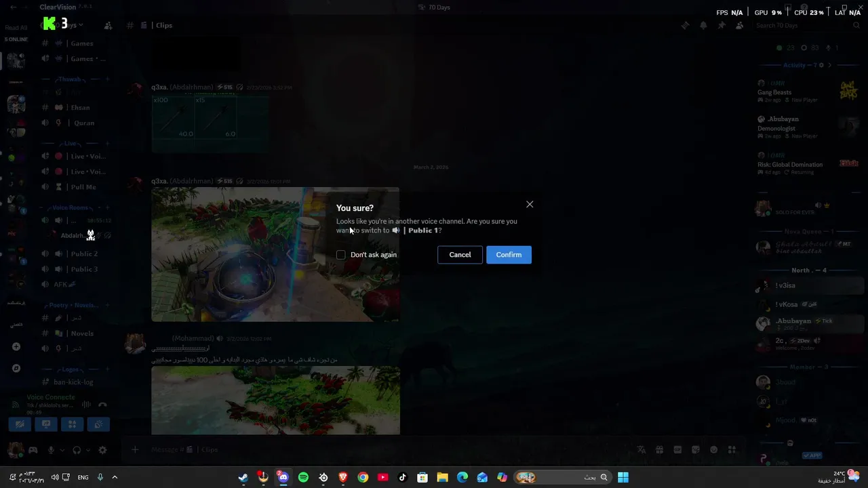Invite people with the server header icon
Viewport: 868px width, 488px height.
[108, 25]
